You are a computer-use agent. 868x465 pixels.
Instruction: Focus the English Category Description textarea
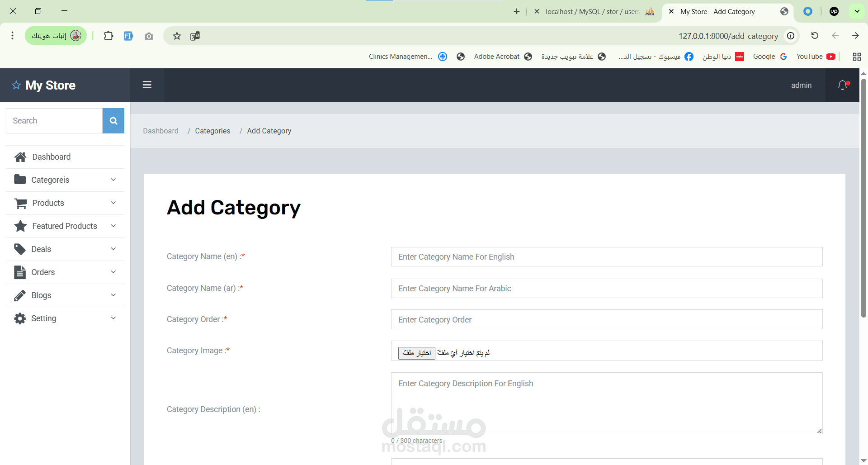point(606,403)
